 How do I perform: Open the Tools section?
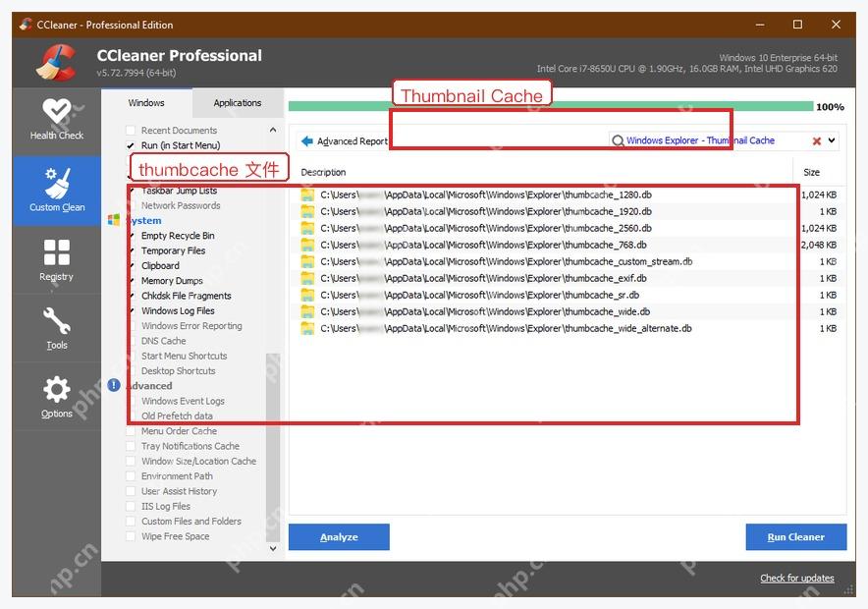[x=57, y=328]
